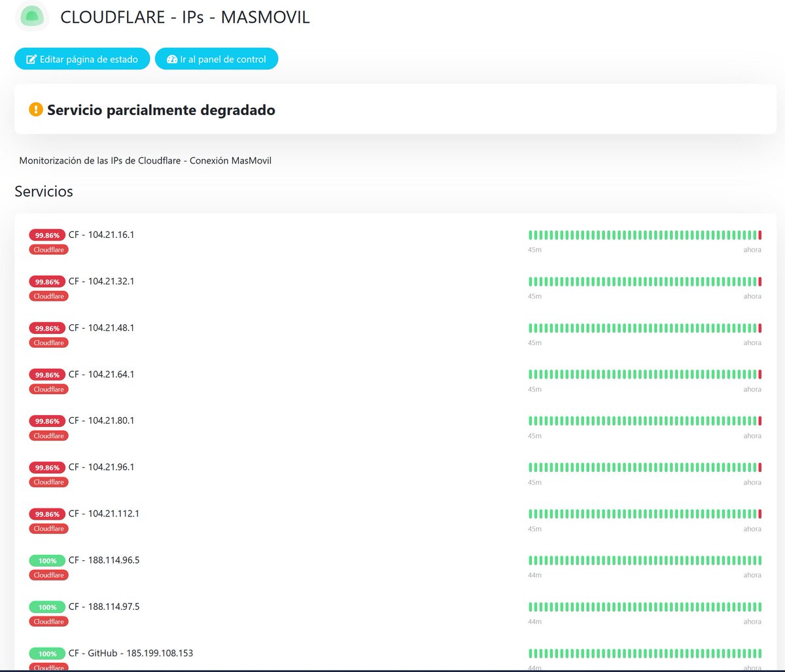785x672 pixels.
Task: Click the Cloudflare tag under 188.114.96.5
Action: point(48,575)
